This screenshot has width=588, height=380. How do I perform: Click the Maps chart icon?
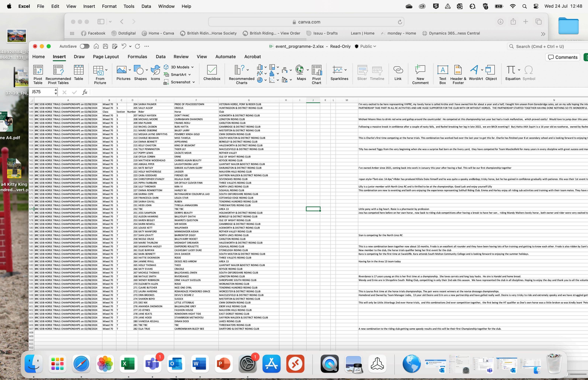tap(300, 70)
